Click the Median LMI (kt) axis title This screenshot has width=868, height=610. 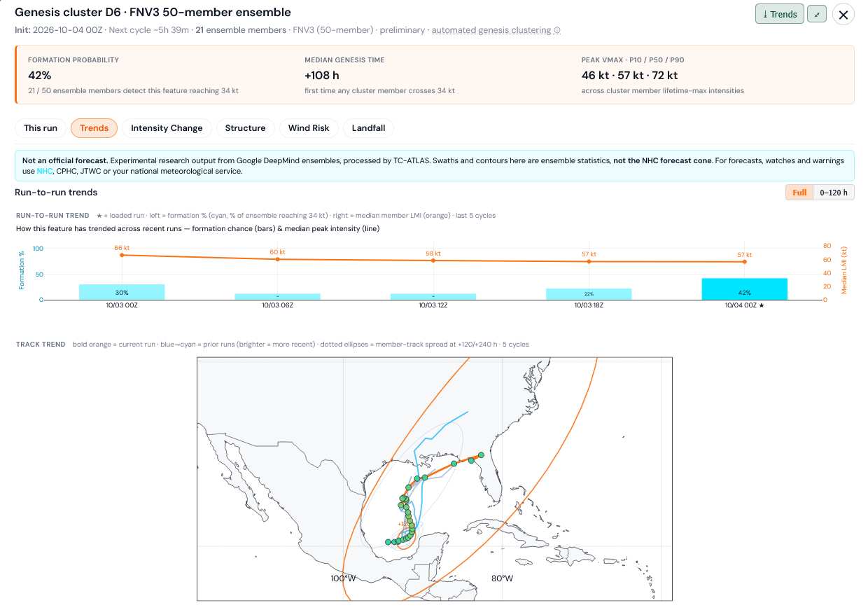click(845, 270)
